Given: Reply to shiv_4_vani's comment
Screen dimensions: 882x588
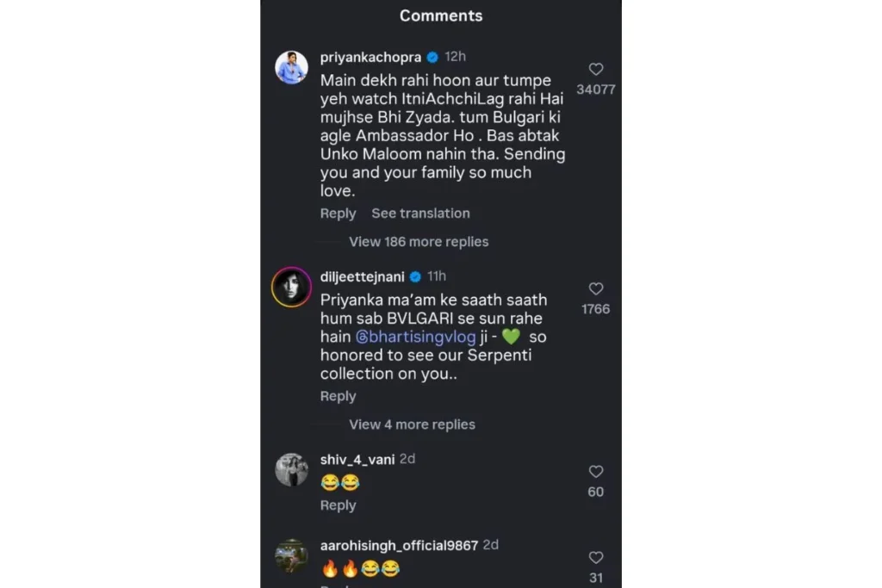Looking at the screenshot, I should click(x=338, y=505).
